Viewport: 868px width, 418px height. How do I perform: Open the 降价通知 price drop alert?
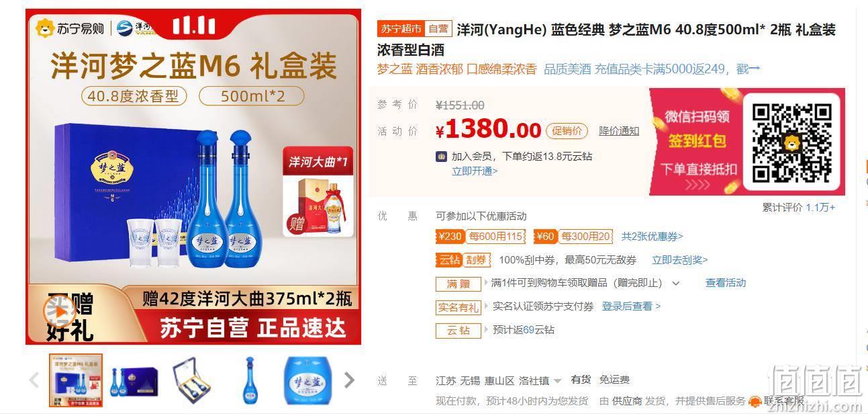click(619, 131)
